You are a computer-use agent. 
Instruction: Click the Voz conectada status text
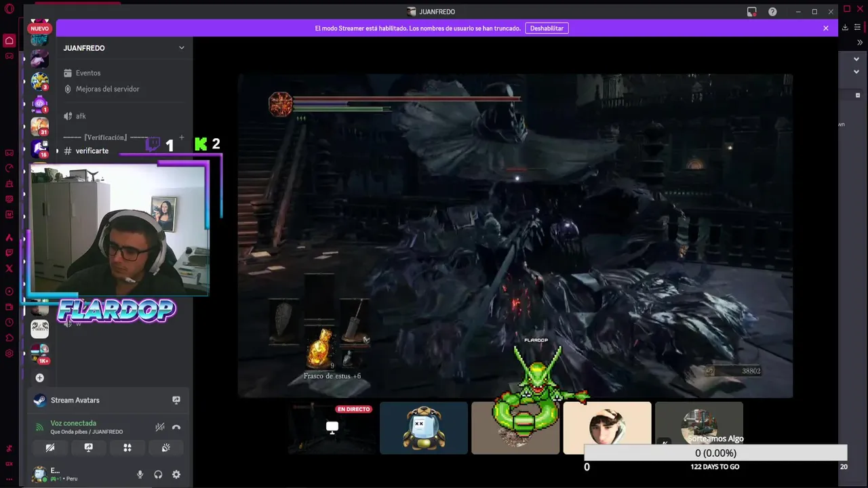pyautogui.click(x=73, y=423)
